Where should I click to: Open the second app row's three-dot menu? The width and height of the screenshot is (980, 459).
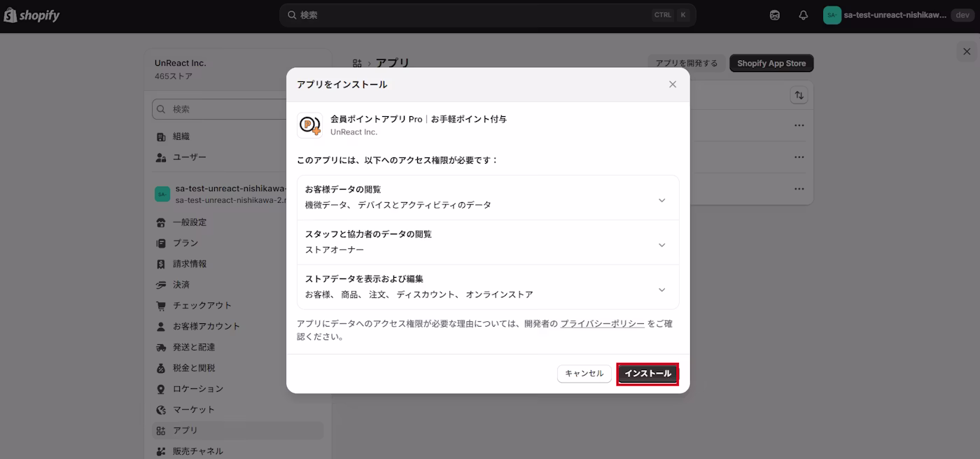[799, 157]
